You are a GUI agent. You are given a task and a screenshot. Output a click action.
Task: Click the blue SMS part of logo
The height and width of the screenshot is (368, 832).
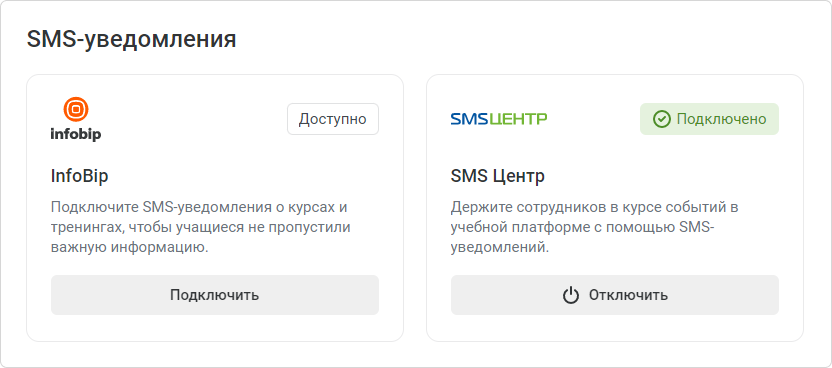pos(469,119)
